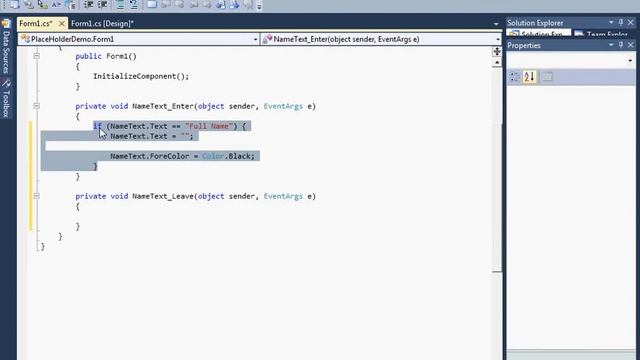Screen dimensions: 640x360
Task: Click EventArgs in the NameText_Enter signature
Action: pos(283,106)
